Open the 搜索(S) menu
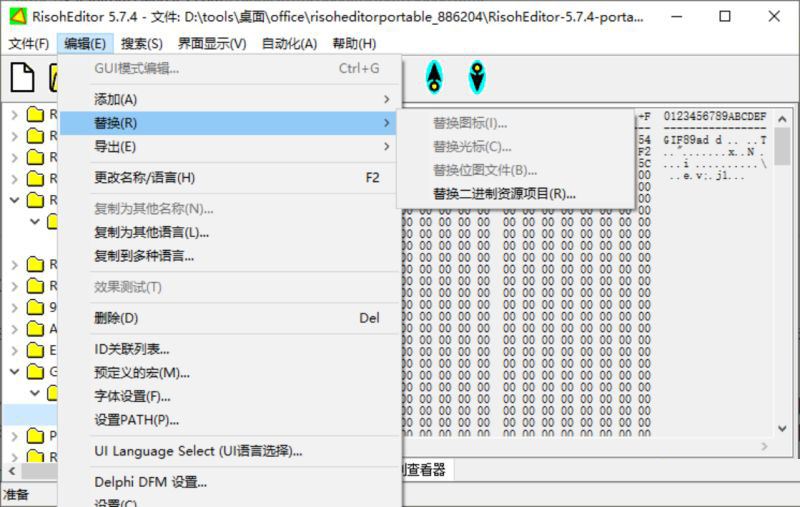The image size is (800, 507). point(141,43)
